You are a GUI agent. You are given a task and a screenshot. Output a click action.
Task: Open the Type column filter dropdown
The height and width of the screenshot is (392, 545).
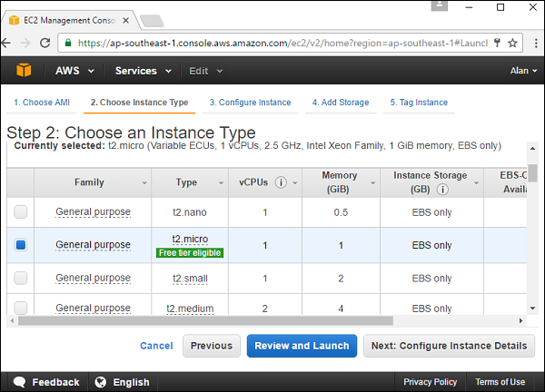tap(218, 183)
